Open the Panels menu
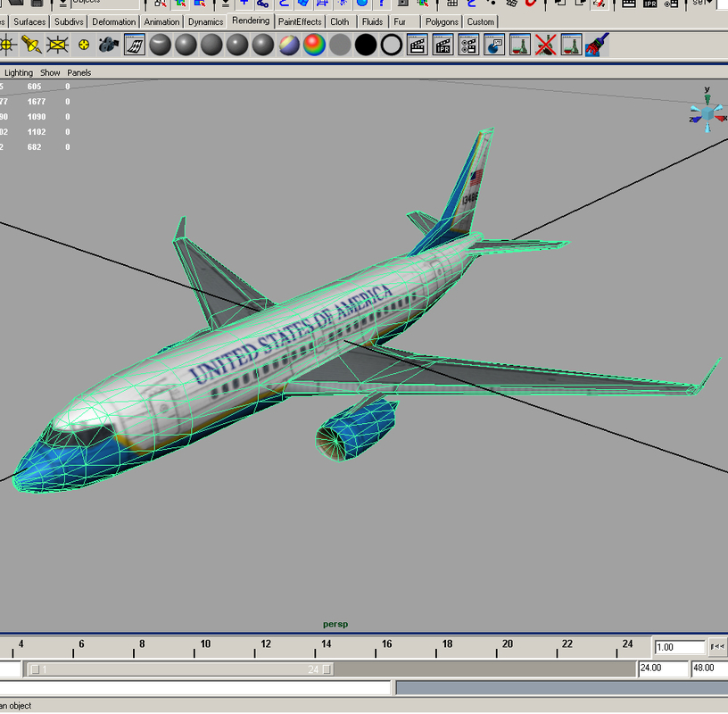728x714 pixels. tap(79, 72)
